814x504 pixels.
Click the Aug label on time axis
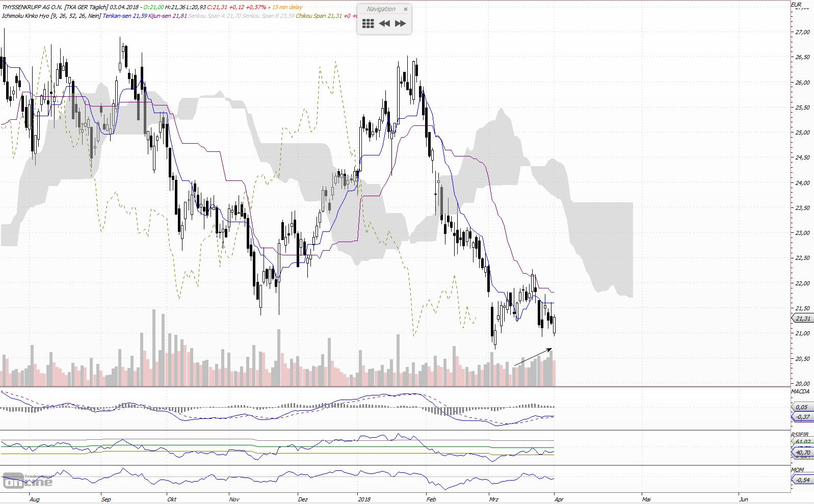click(x=34, y=499)
